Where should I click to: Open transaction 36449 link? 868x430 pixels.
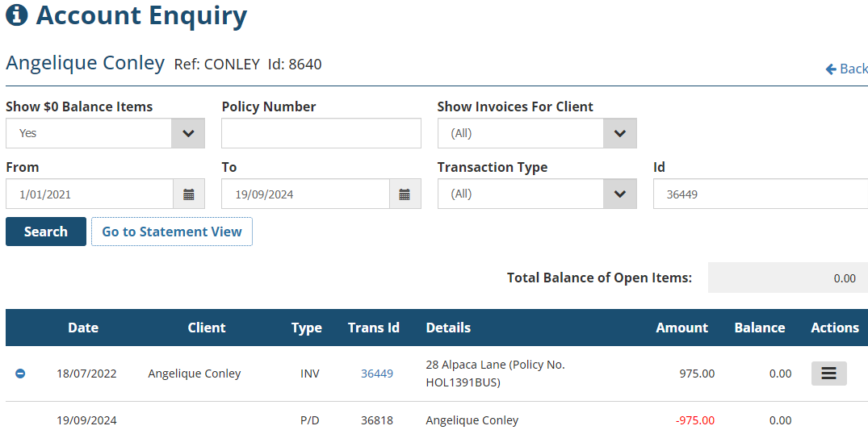[377, 374]
